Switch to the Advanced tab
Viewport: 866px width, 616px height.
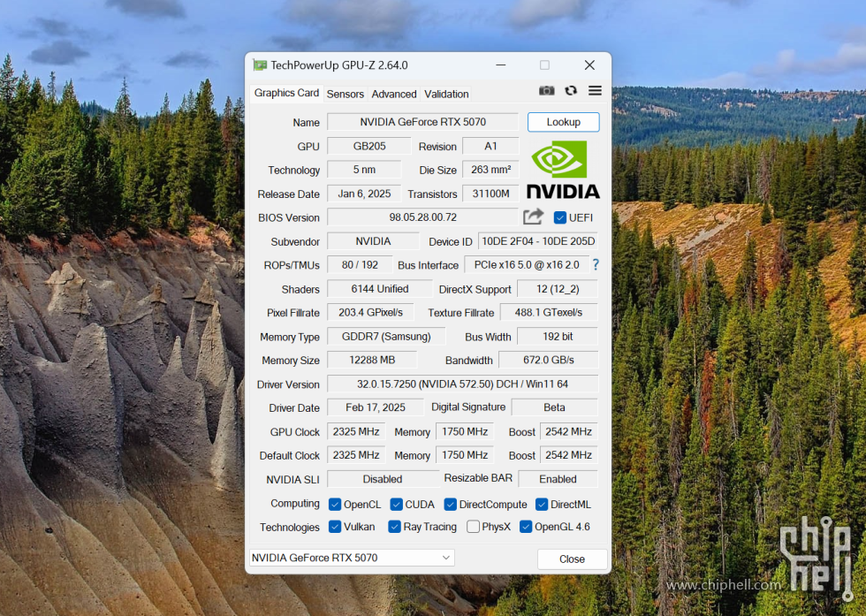(394, 94)
